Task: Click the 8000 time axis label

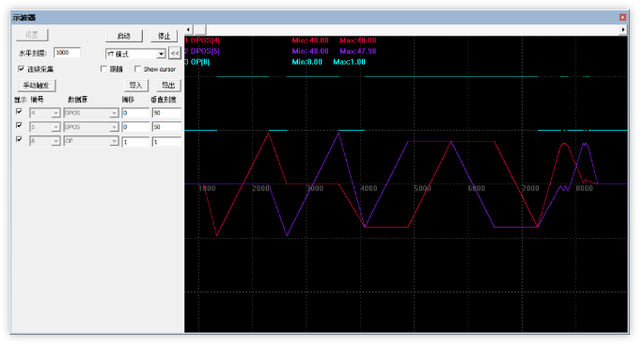Action: [584, 188]
